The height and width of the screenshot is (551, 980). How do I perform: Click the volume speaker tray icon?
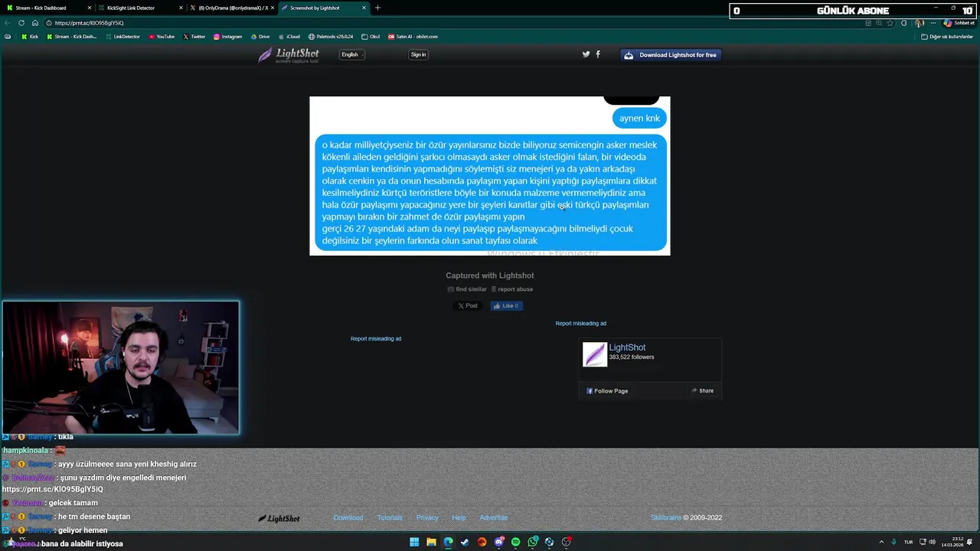pyautogui.click(x=932, y=542)
